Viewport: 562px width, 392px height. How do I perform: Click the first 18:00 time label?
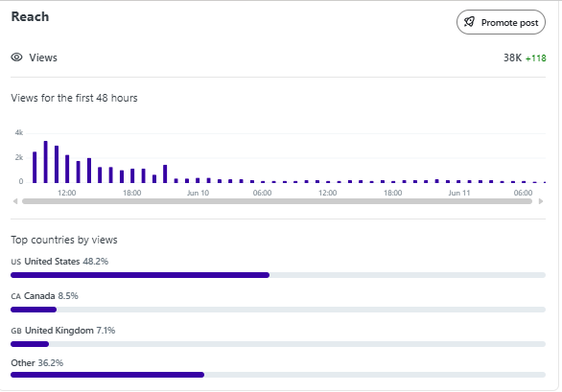tap(132, 193)
